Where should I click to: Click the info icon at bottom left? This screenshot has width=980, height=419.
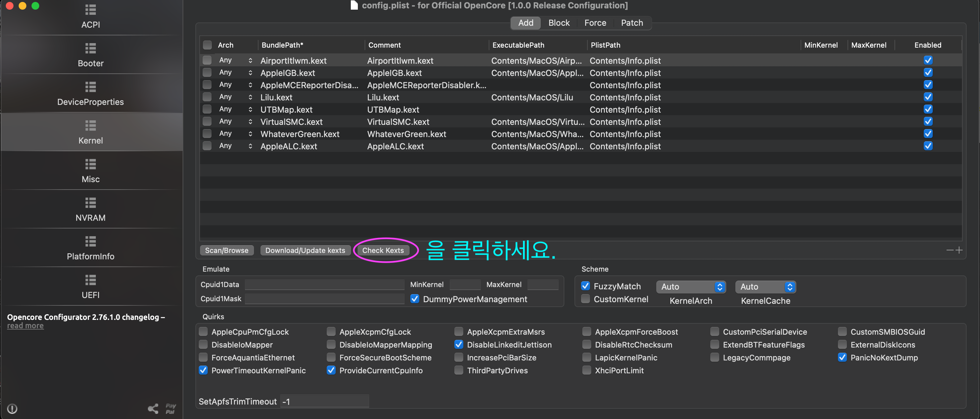[x=12, y=409]
